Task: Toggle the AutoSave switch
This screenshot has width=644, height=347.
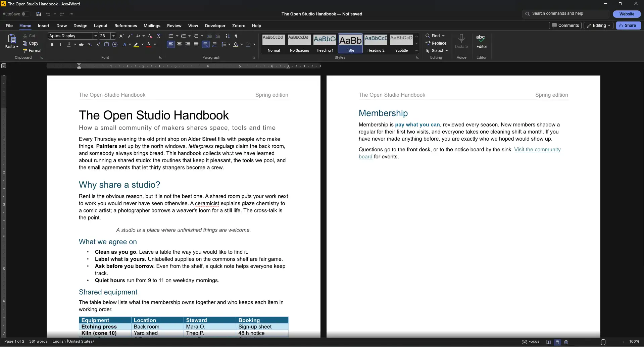Action: (25, 14)
